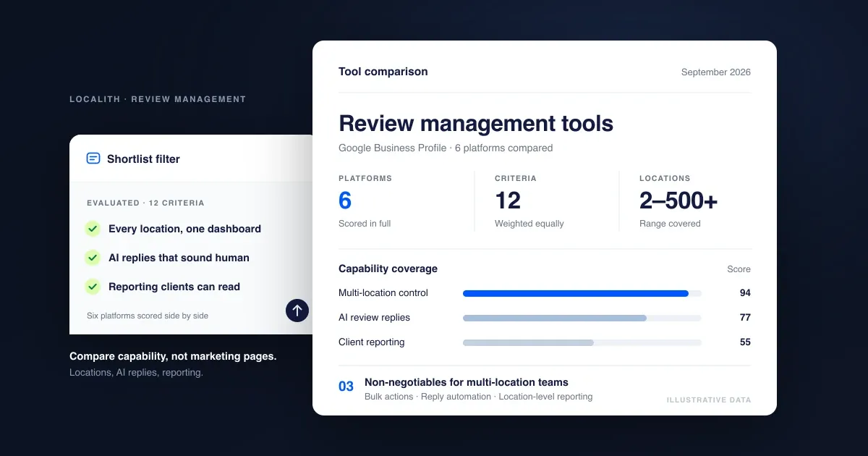Screen dimensions: 868x456
Task: Click the Client reporting progress bar
Action: tap(582, 342)
